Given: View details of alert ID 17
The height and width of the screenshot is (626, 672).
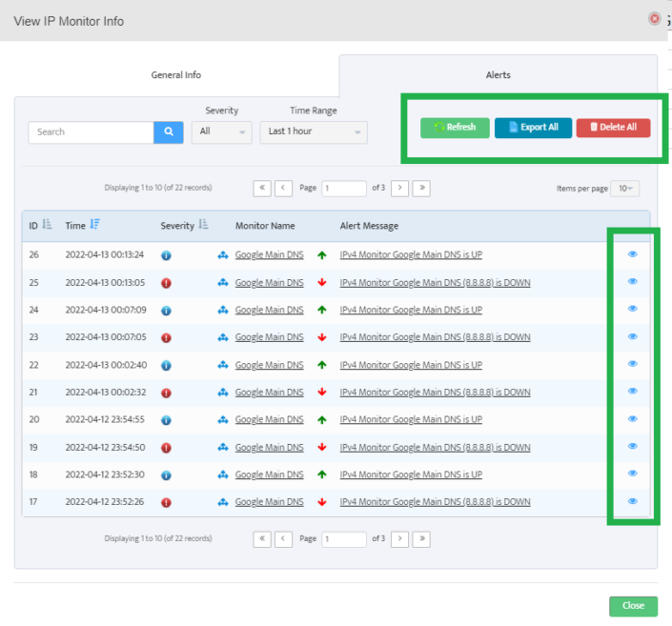Looking at the screenshot, I should [x=633, y=501].
